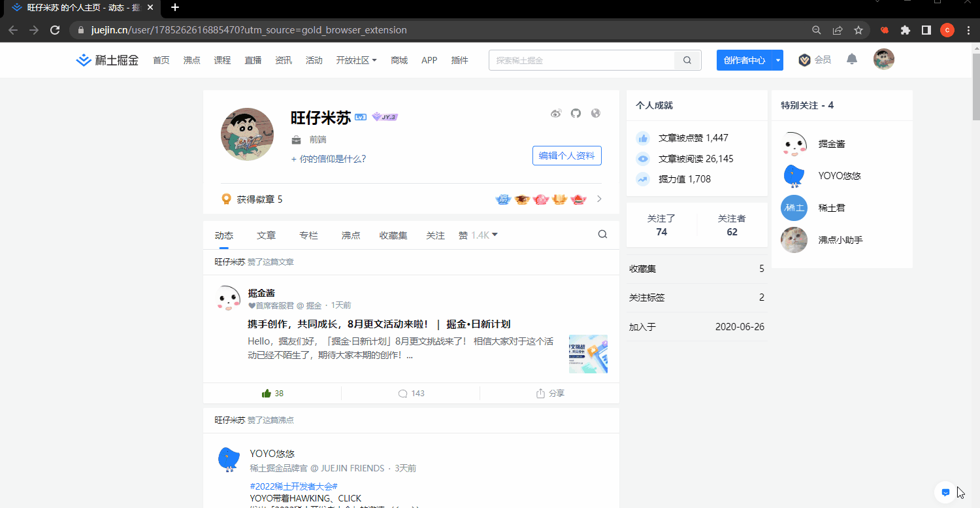
Task: Open the 收藏集 tab
Action: [393, 235]
